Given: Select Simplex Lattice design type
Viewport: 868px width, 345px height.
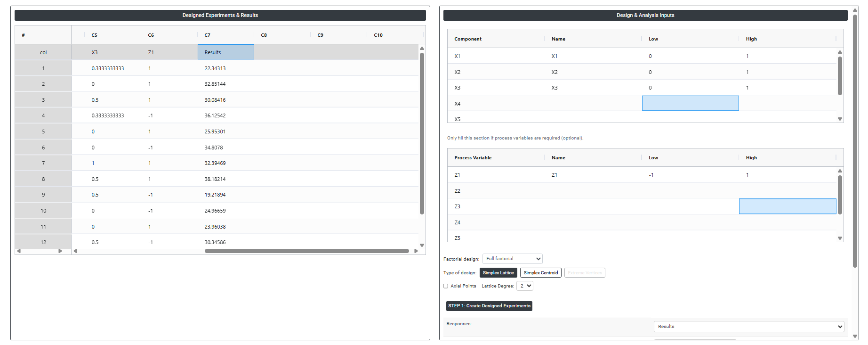Looking at the screenshot, I should pyautogui.click(x=498, y=273).
